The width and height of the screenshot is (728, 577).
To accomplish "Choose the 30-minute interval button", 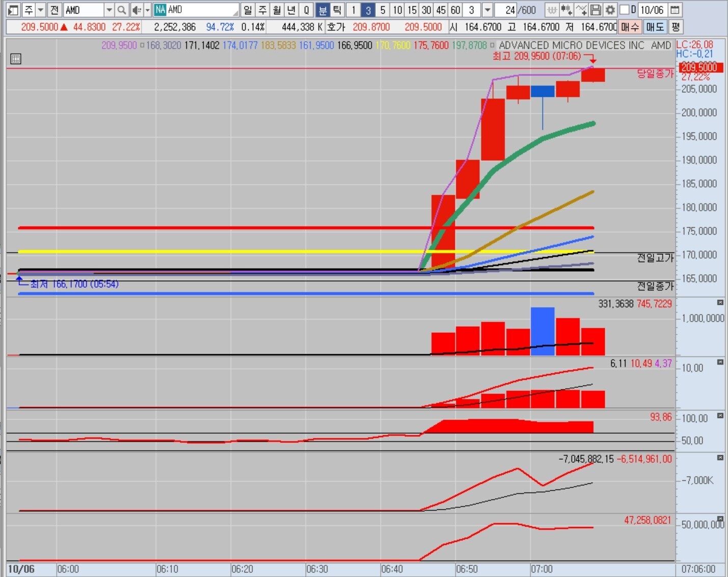I will point(427,10).
